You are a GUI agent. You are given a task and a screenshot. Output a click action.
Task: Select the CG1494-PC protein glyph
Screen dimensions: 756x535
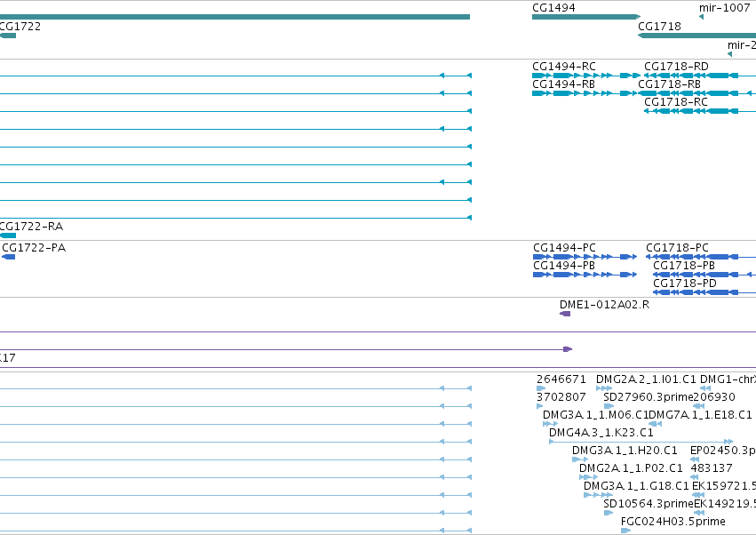[585, 257]
